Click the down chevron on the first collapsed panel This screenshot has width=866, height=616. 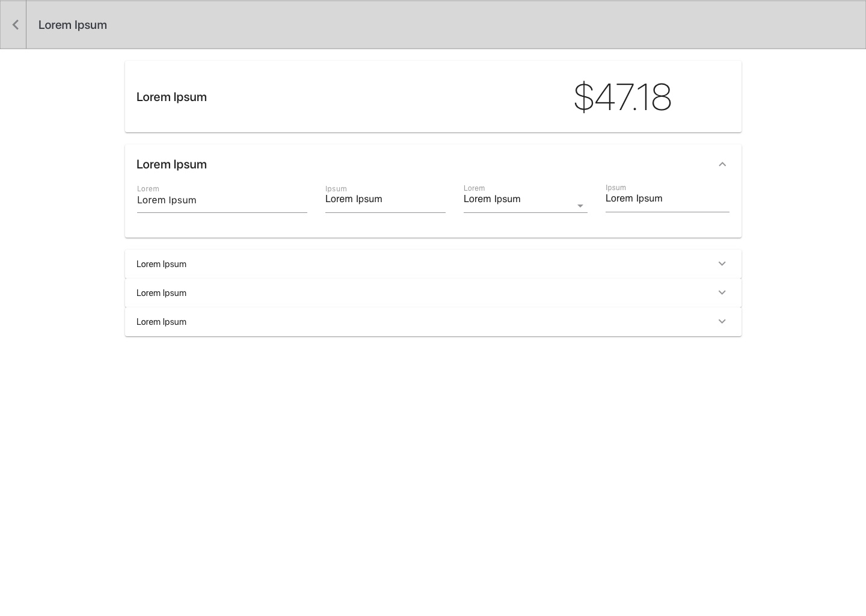[722, 264]
